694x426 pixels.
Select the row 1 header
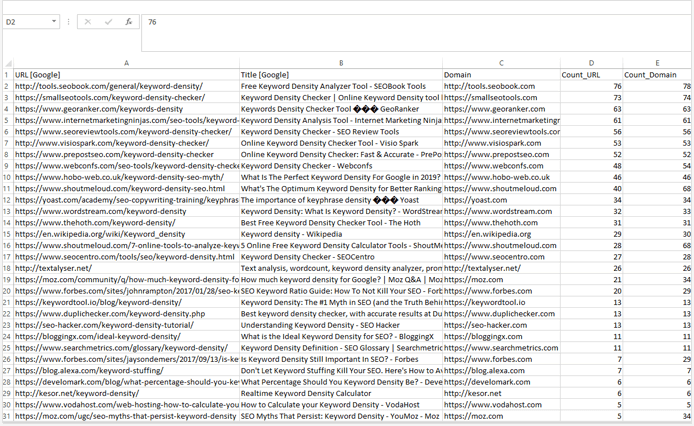(8, 75)
